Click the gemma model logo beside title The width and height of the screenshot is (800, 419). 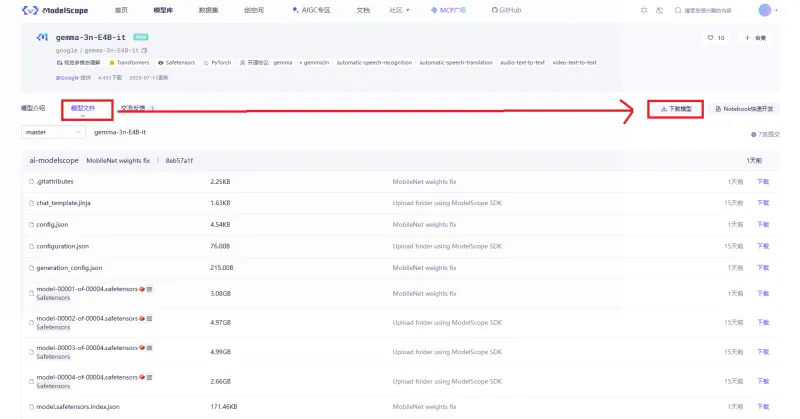click(41, 37)
